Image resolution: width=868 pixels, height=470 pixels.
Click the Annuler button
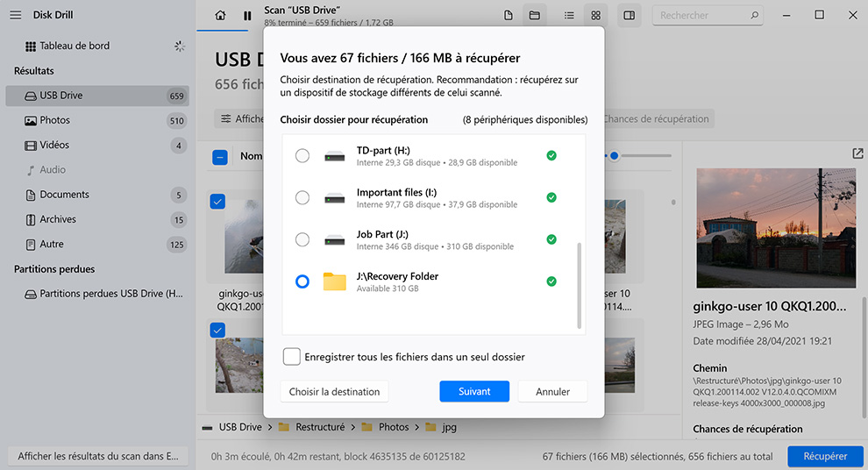552,391
